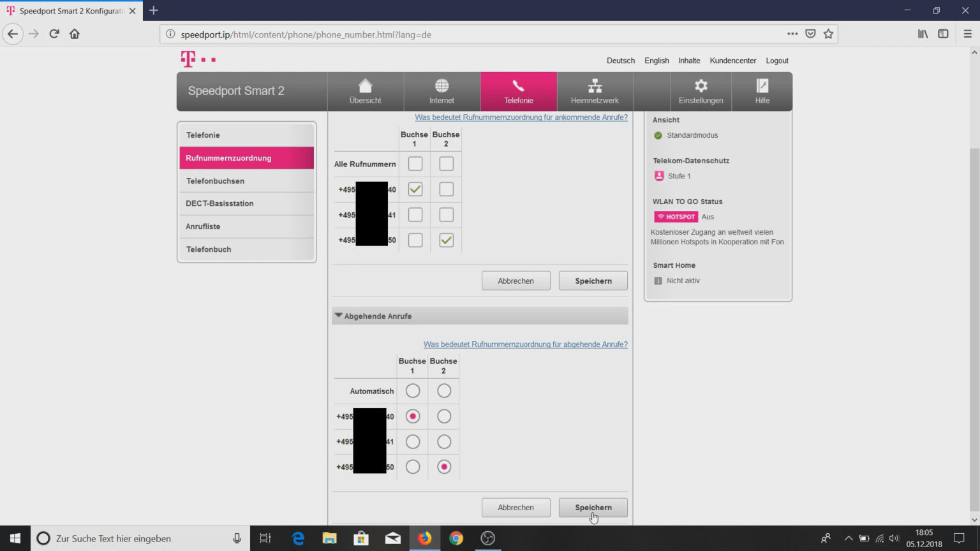Click the pink HOTSPOT status icon
The image size is (980, 551).
click(676, 217)
